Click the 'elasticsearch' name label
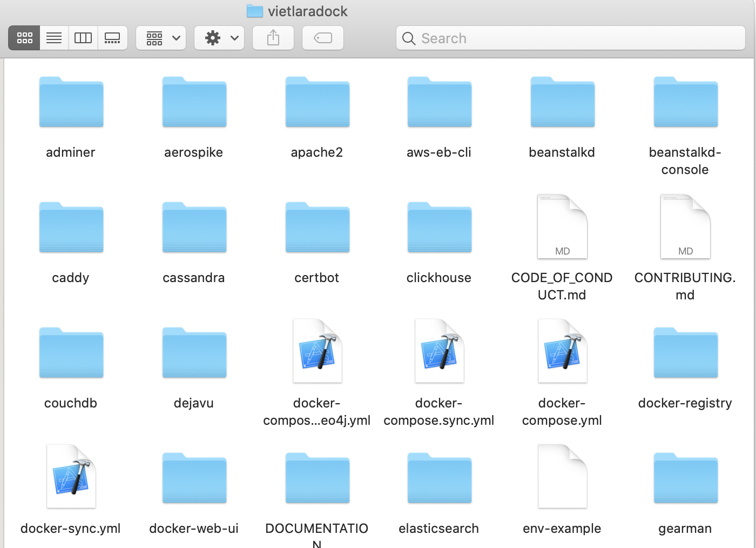Image resolution: width=756 pixels, height=548 pixels. pos(439,529)
